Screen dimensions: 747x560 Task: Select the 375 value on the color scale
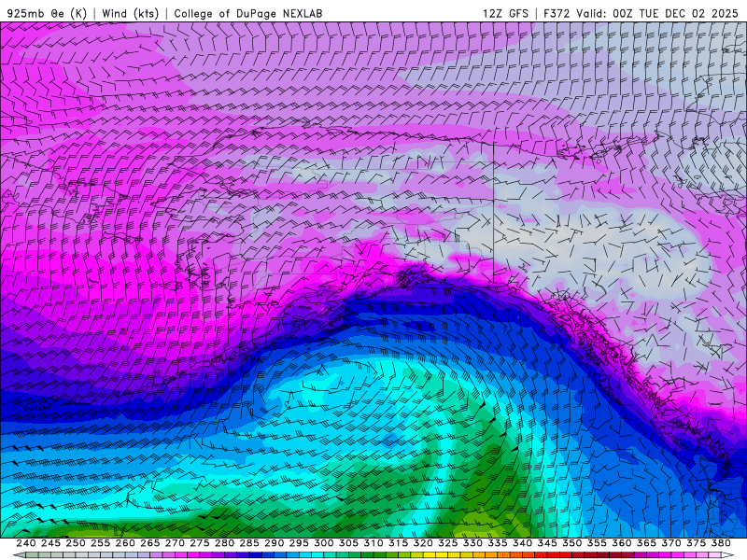point(696,543)
